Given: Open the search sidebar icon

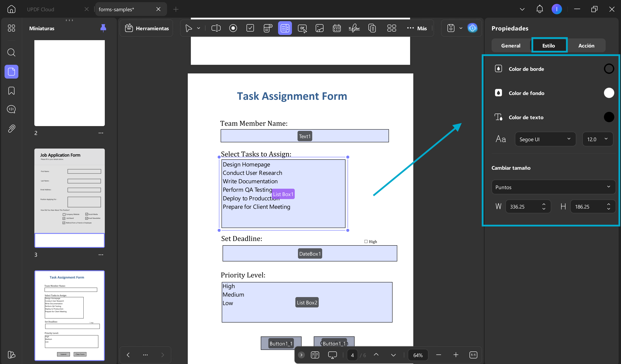Looking at the screenshot, I should (11, 52).
